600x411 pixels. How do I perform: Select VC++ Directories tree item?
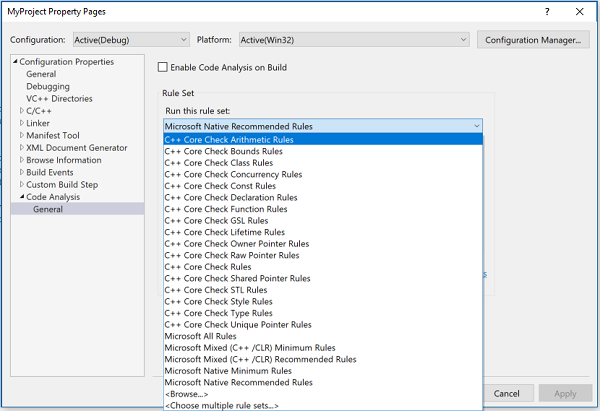(59, 98)
